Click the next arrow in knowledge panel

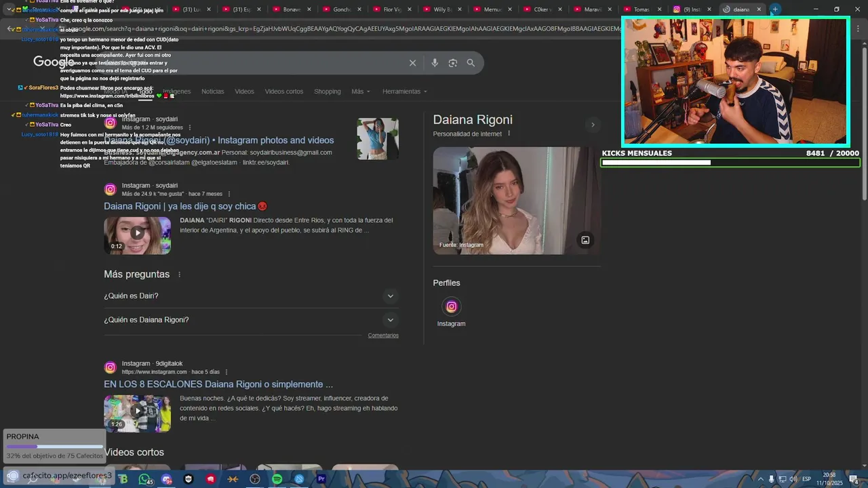[x=593, y=125]
